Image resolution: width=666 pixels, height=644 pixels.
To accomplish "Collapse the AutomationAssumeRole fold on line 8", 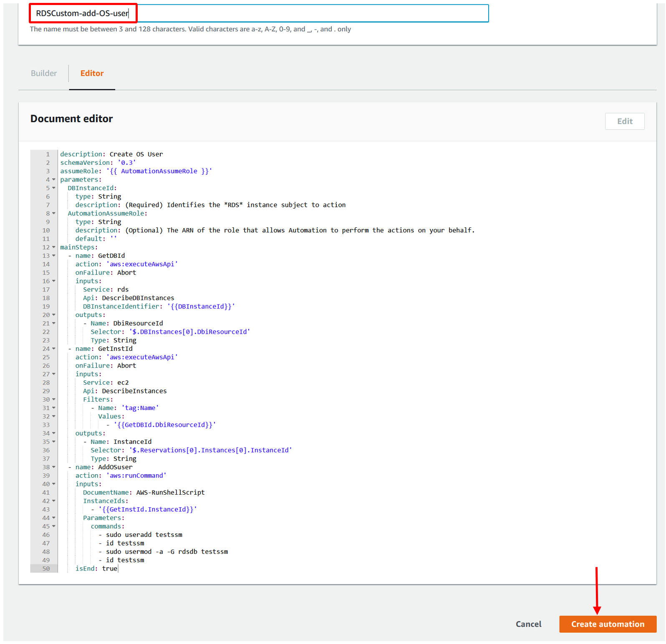I will click(x=54, y=214).
